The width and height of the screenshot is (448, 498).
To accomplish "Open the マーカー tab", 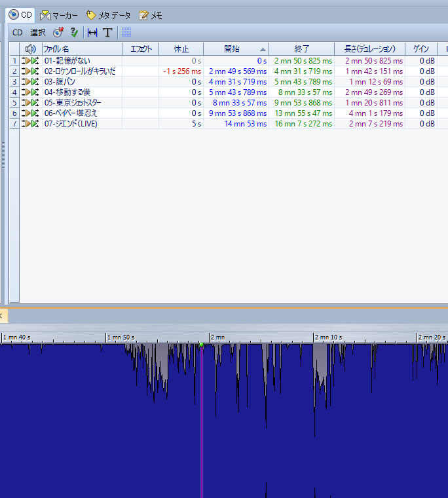I will (59, 15).
